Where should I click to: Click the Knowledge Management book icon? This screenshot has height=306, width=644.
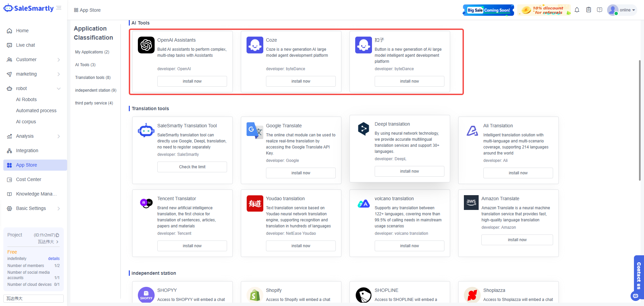pyautogui.click(x=9, y=194)
